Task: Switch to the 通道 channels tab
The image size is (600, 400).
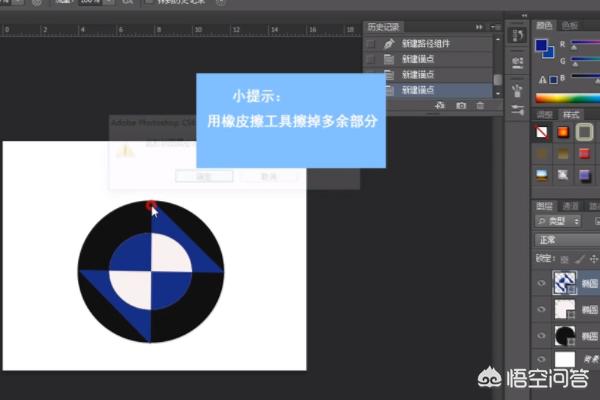Action: coord(571,206)
